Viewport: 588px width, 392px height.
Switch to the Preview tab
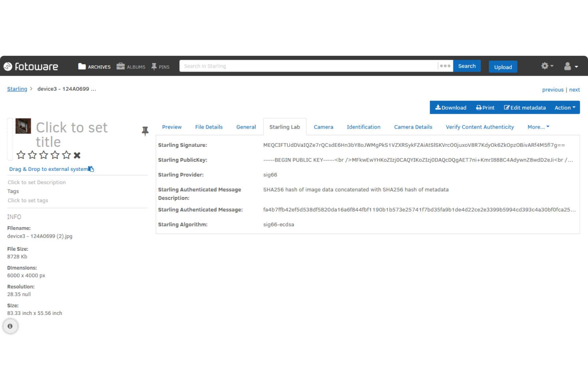172,127
